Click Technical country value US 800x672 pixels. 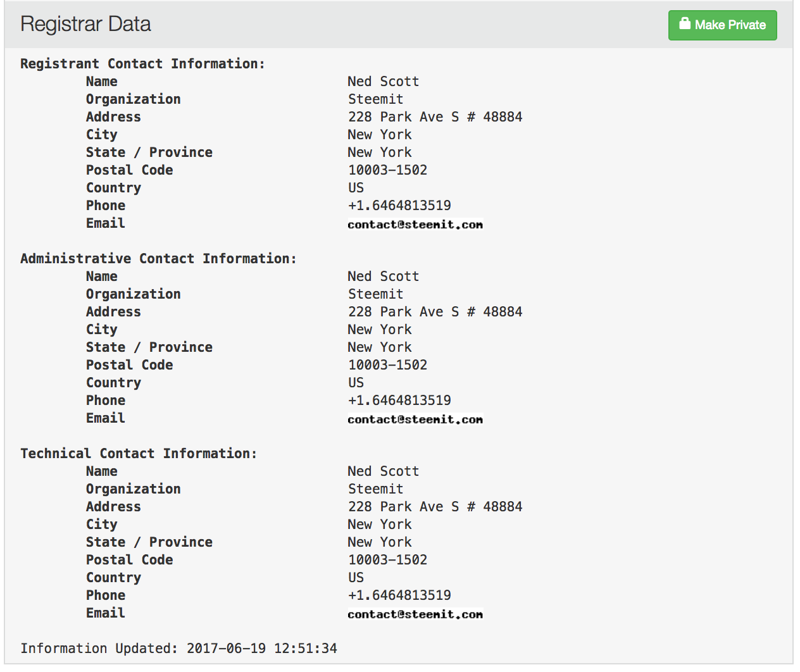click(x=356, y=578)
